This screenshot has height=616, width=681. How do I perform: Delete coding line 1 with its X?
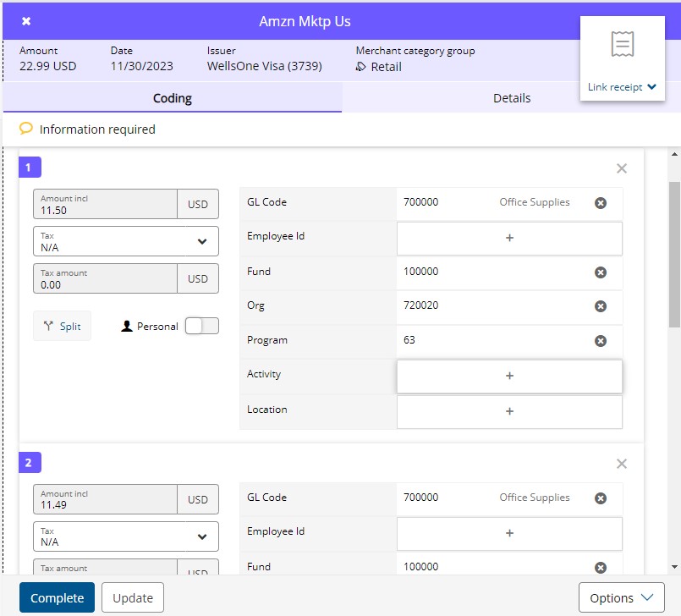(x=622, y=168)
